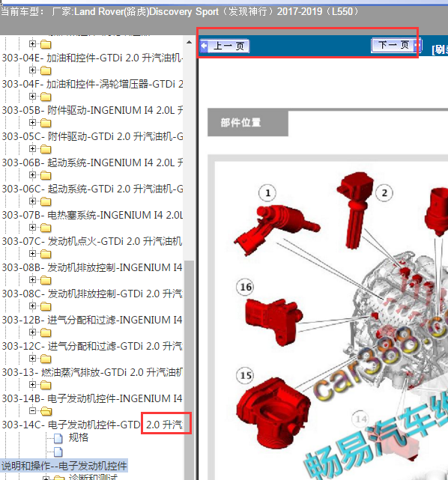Click the left arrow icon on 上一页

[x=204, y=46]
